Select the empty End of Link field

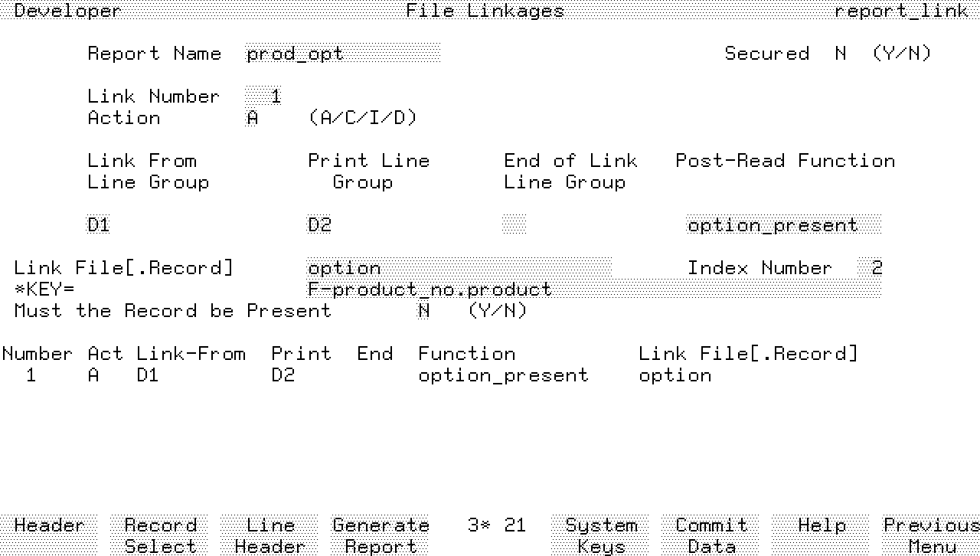514,225
